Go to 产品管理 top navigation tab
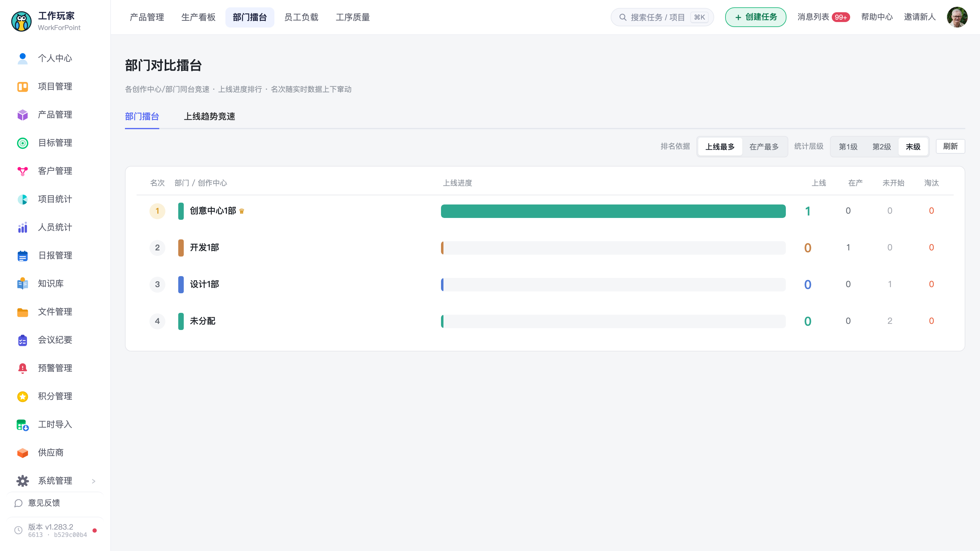The image size is (980, 551). coord(147,17)
